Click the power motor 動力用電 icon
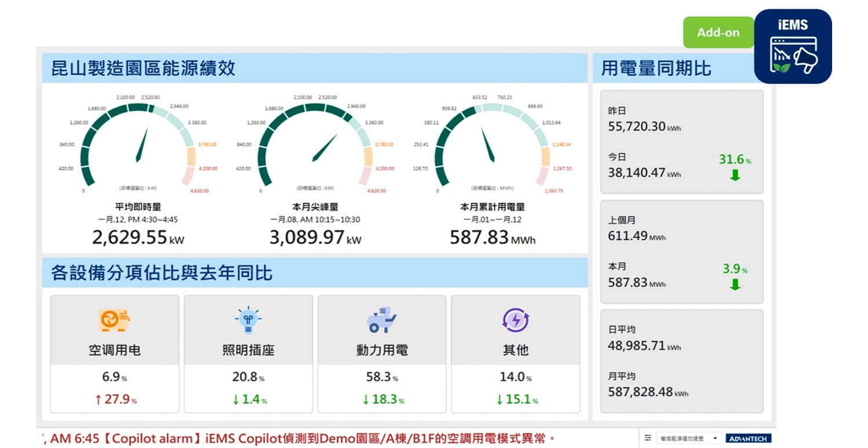Image resolution: width=868 pixels, height=448 pixels. click(382, 320)
